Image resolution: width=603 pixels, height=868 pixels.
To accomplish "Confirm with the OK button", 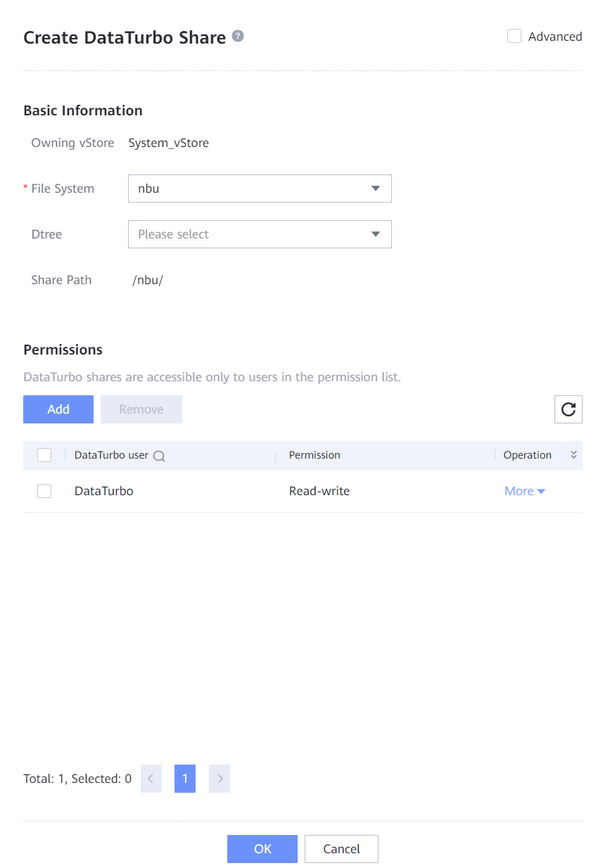I will 262,849.
